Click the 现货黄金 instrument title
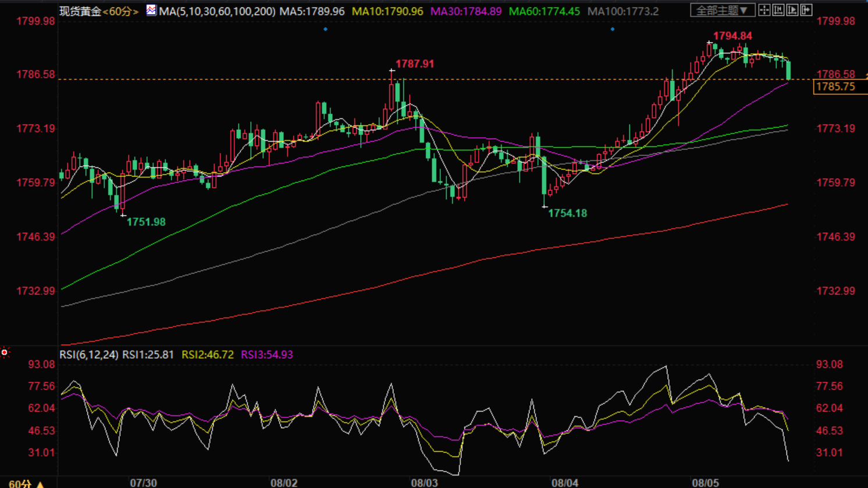The height and width of the screenshot is (488, 868). click(x=80, y=11)
